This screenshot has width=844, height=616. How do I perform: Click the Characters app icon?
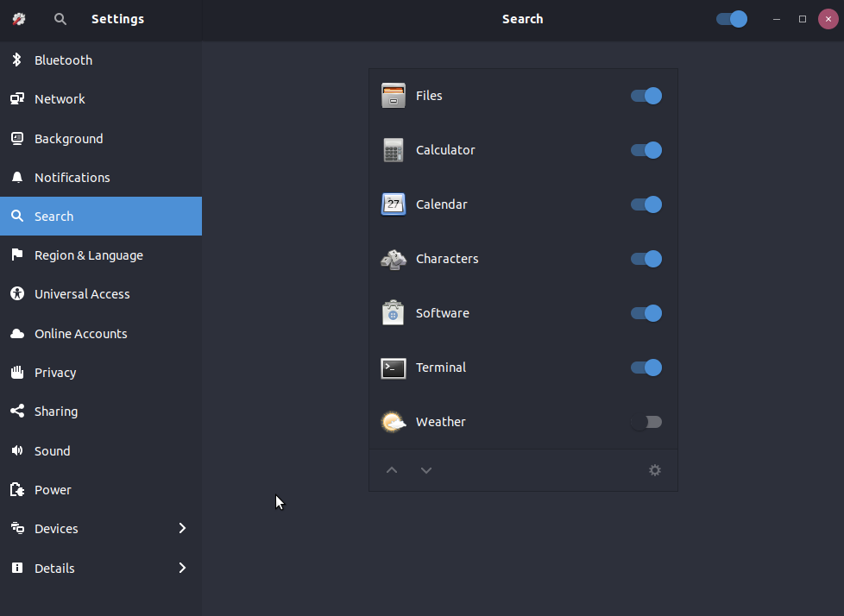tap(394, 259)
